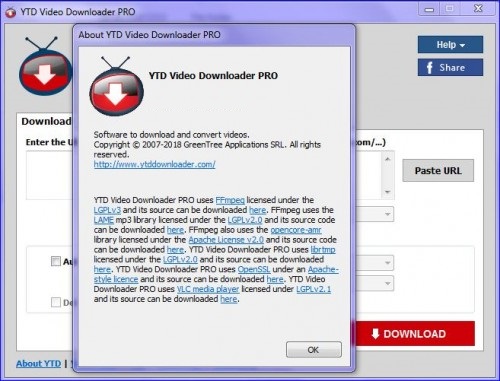The width and height of the screenshot is (500, 381).
Task: Click URL box scrollbar up arrow
Action: (387, 159)
